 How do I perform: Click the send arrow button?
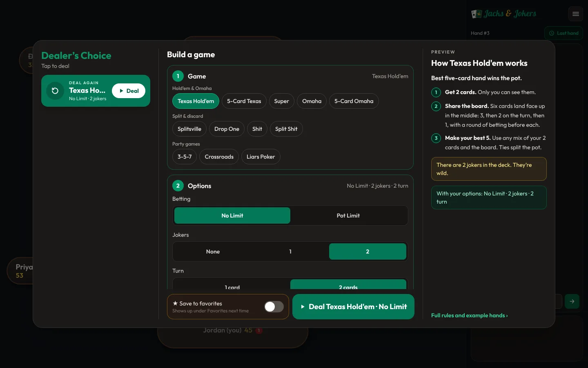tap(572, 301)
